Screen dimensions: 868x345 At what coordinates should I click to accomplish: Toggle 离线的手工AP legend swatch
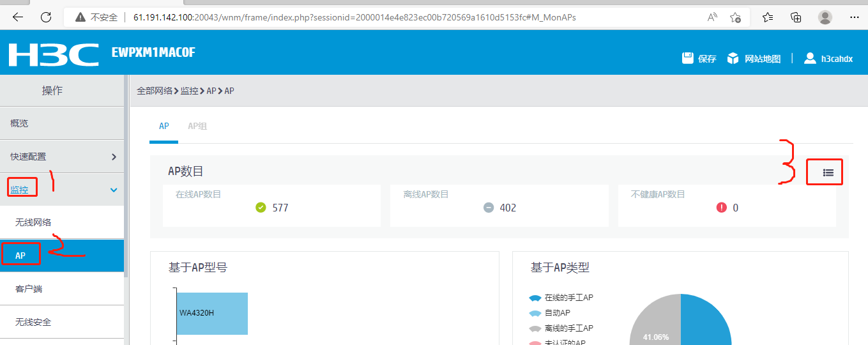coord(535,328)
